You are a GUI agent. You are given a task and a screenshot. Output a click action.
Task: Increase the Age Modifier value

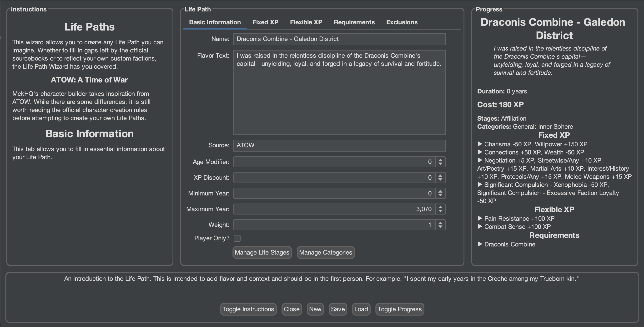[x=440, y=160]
